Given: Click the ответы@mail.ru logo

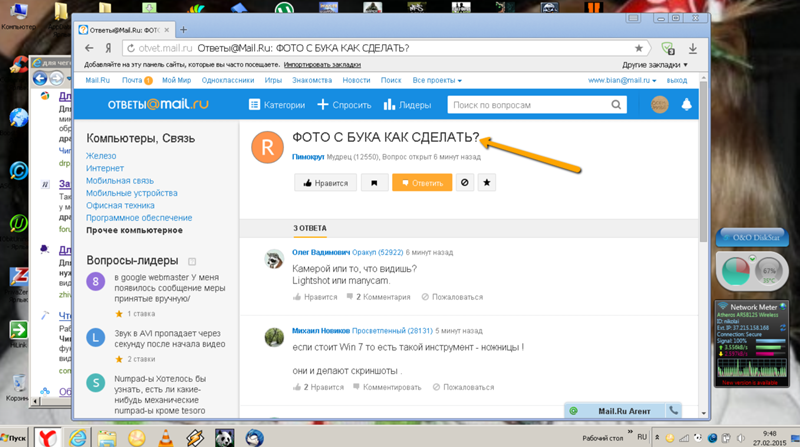Looking at the screenshot, I should (158, 104).
